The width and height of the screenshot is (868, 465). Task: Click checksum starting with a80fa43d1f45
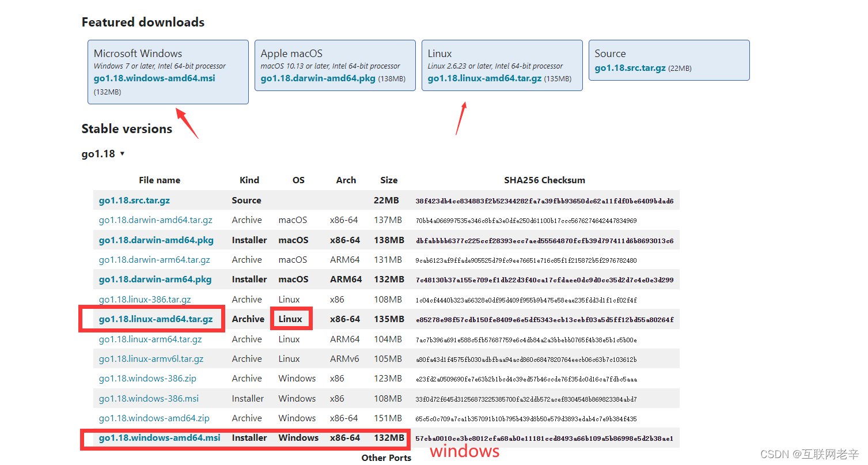(526, 360)
